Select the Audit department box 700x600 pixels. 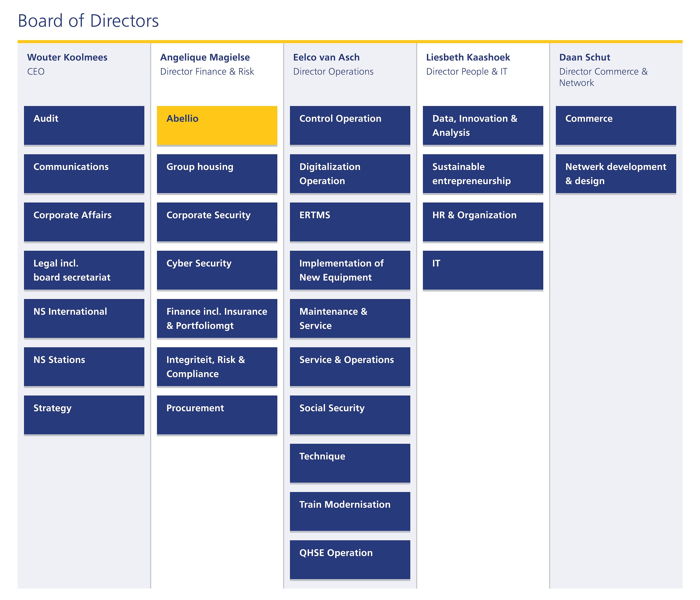pyautogui.click(x=84, y=125)
